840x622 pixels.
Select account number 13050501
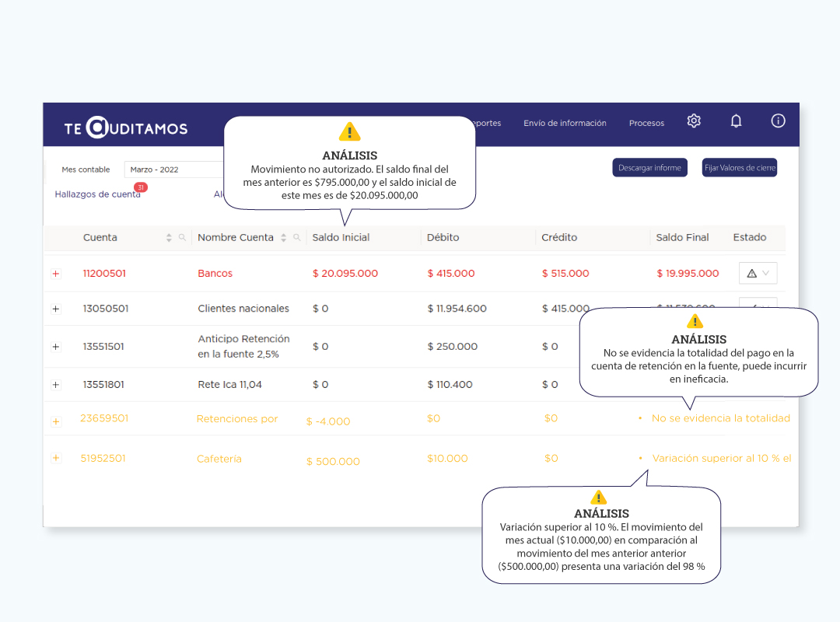pos(106,309)
